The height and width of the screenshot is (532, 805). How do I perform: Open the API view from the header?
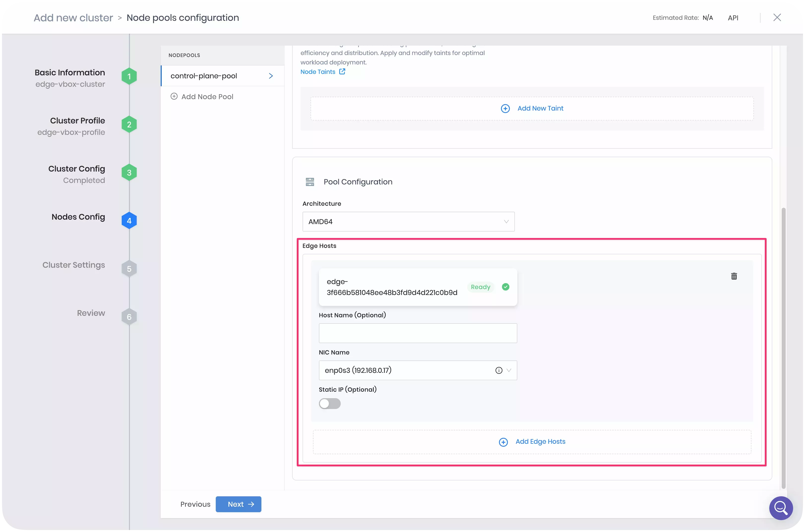[x=733, y=18]
